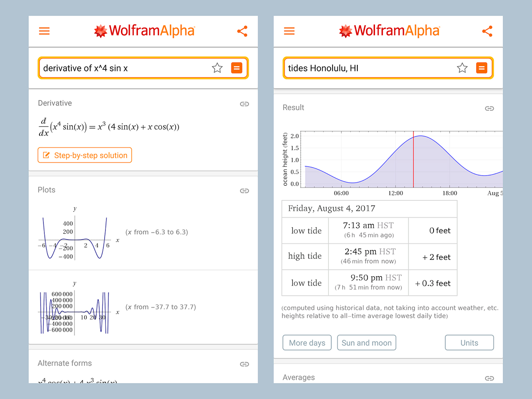Tap link icon beside Averages section
The width and height of the screenshot is (532, 399).
coord(489,378)
